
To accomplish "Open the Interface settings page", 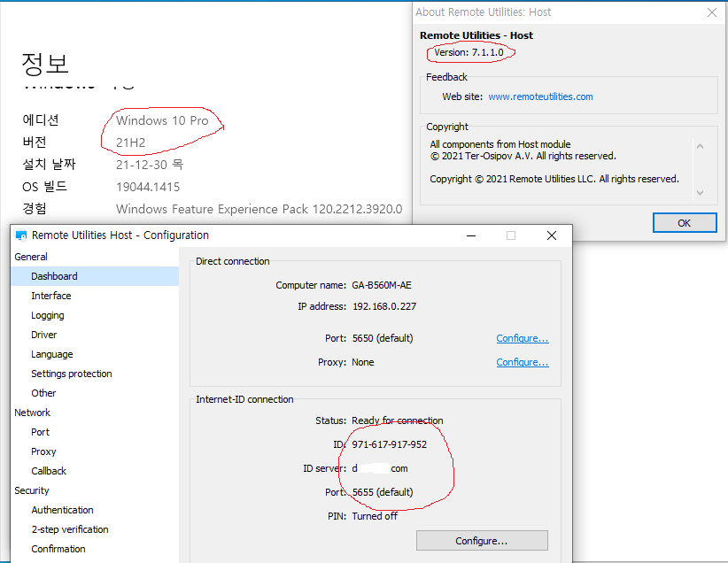I will tap(51, 296).
